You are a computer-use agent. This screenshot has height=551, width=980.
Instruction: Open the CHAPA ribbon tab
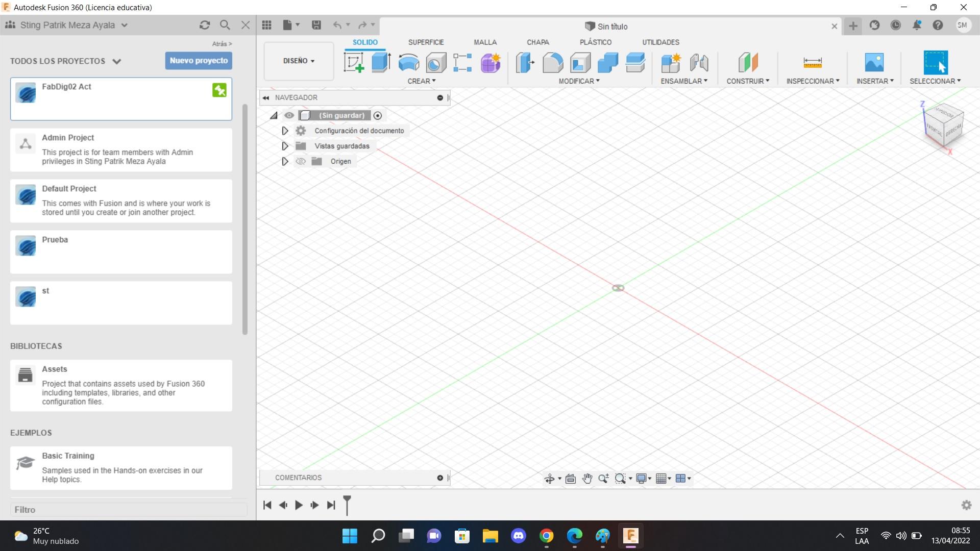click(x=537, y=42)
